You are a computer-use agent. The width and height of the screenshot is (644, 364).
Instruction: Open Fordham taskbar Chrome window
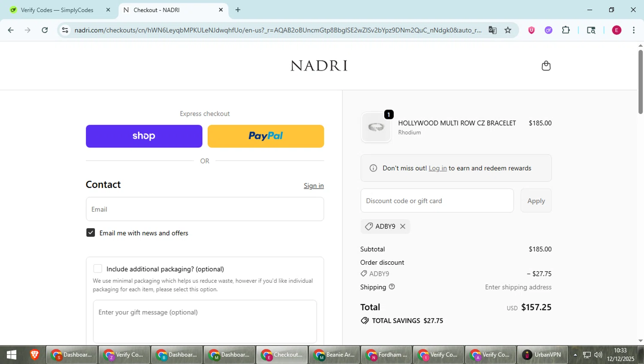point(386,355)
